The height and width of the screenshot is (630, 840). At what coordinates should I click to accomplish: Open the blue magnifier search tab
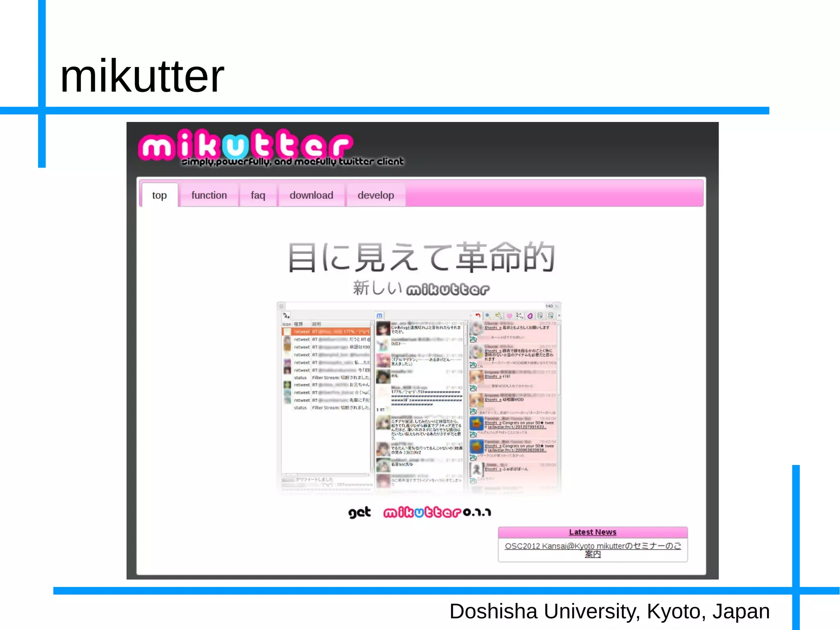pyautogui.click(x=488, y=316)
